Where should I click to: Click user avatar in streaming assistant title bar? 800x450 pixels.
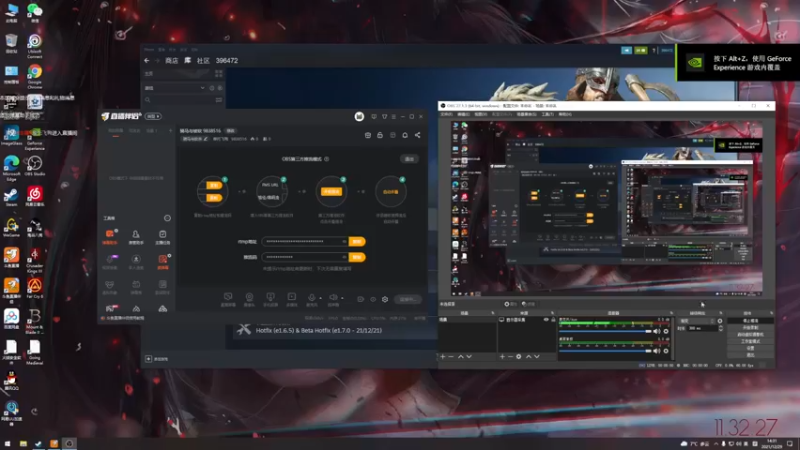[x=359, y=116]
